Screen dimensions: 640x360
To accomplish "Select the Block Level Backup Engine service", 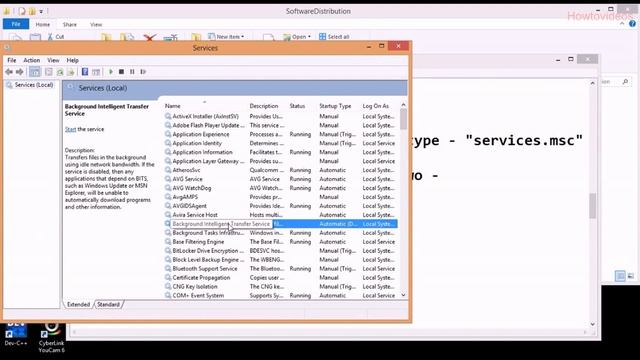I will 208,260.
